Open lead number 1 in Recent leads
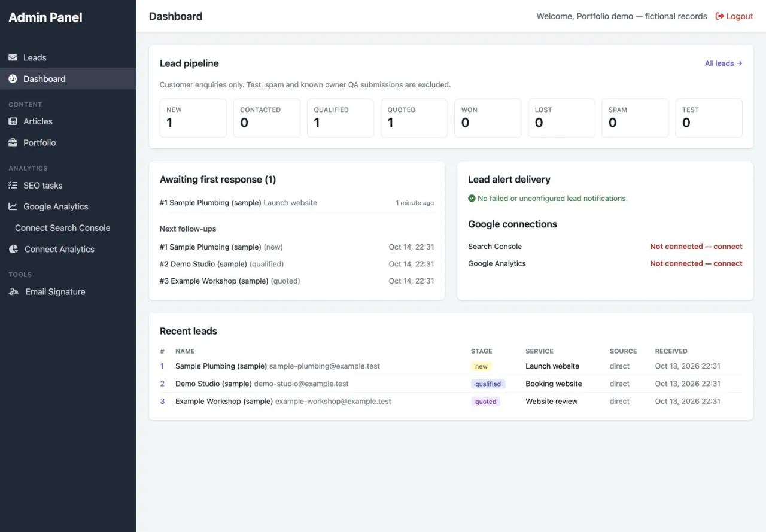 pyautogui.click(x=162, y=366)
